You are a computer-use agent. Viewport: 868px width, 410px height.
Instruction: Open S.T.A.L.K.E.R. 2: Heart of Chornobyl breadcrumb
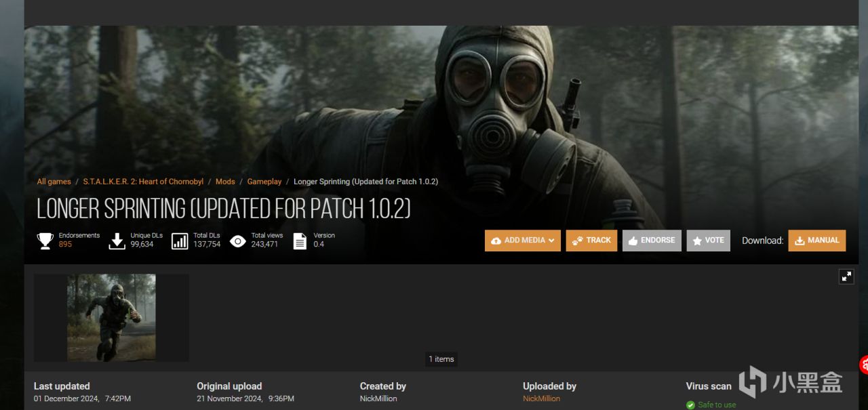tap(143, 182)
